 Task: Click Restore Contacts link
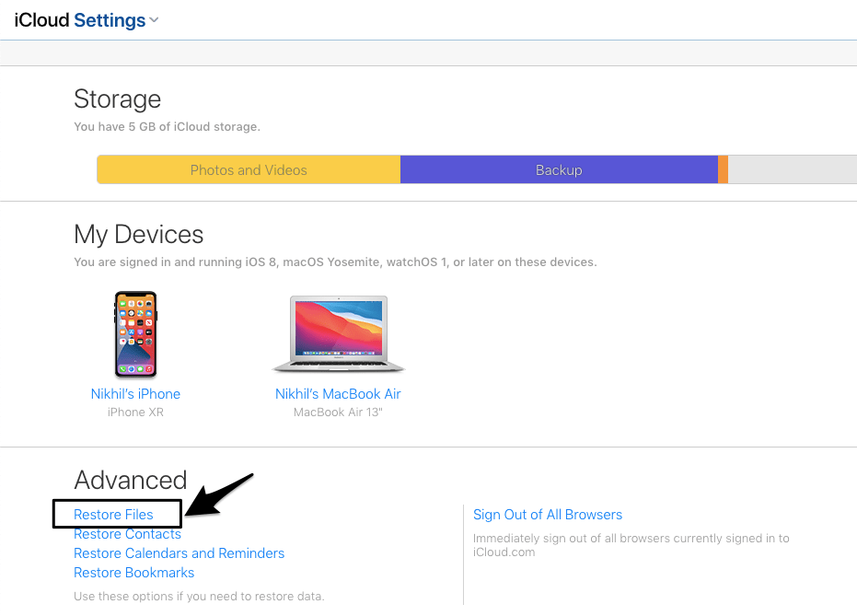click(x=127, y=534)
